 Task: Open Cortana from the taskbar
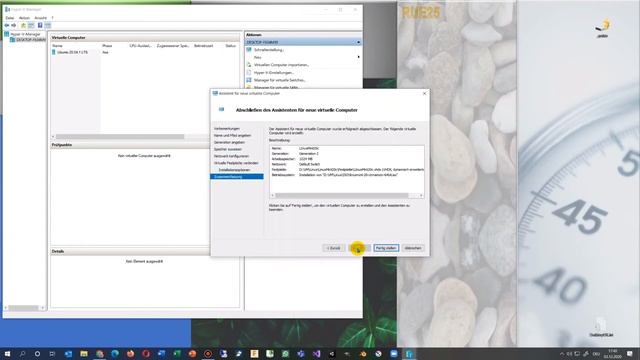(x=37, y=354)
